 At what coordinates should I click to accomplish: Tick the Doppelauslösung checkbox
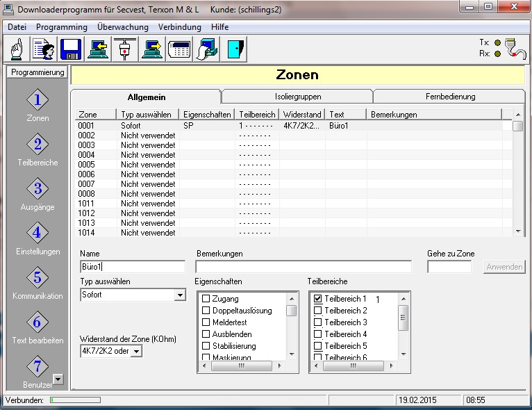point(206,311)
